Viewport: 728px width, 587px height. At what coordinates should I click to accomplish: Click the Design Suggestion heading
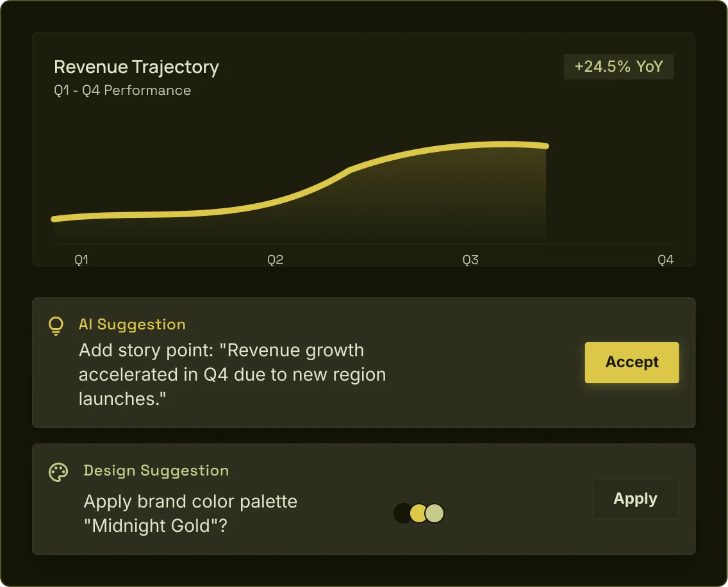pyautogui.click(x=156, y=470)
